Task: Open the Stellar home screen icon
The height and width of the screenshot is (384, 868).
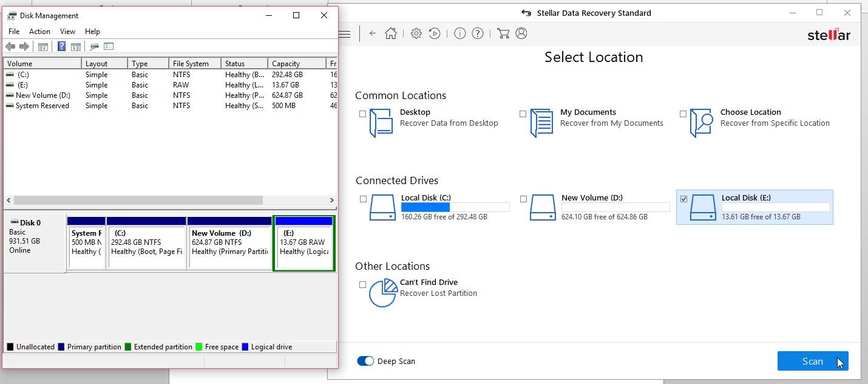Action: (x=391, y=34)
